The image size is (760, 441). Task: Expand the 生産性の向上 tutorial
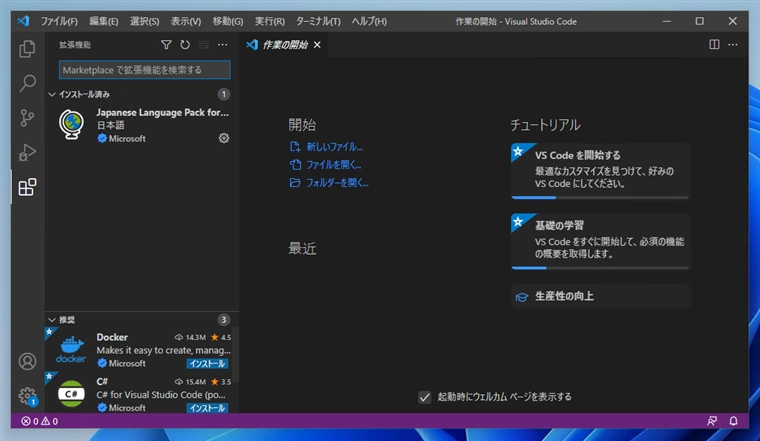600,296
